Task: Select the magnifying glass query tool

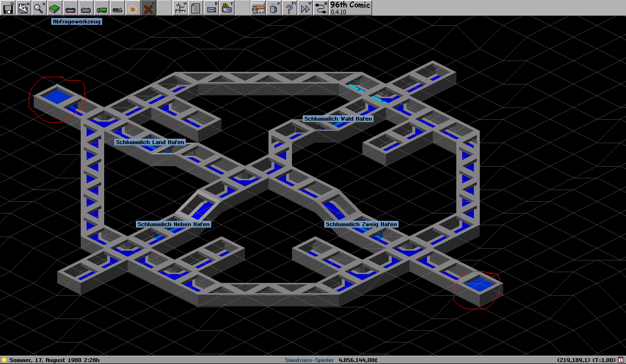Action: [x=39, y=8]
